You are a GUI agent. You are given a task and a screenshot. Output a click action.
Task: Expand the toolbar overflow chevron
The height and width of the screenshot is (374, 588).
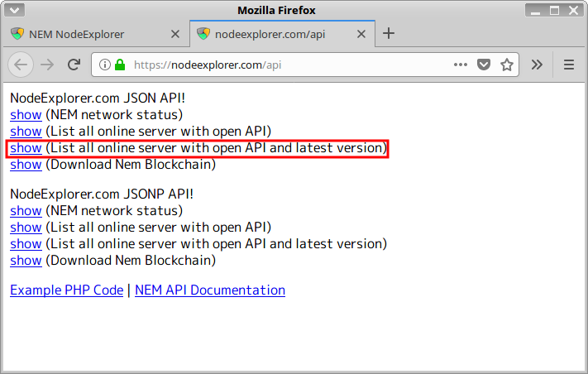pyautogui.click(x=537, y=65)
